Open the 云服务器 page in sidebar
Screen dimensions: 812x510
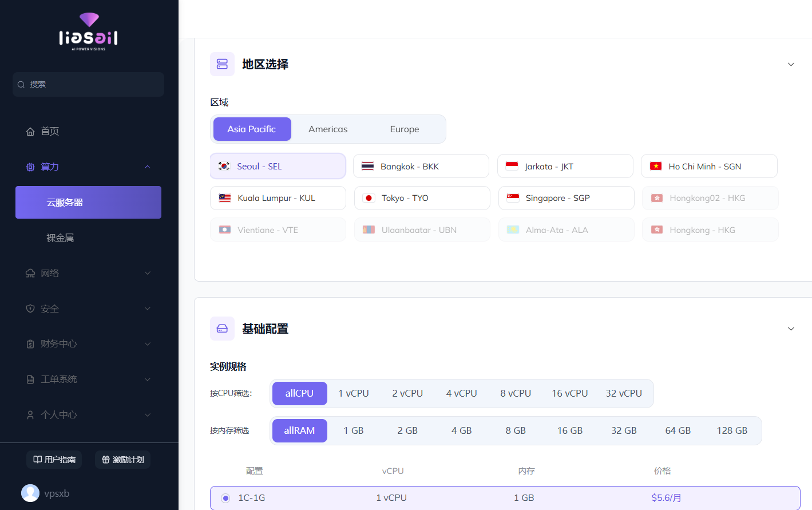(x=88, y=202)
